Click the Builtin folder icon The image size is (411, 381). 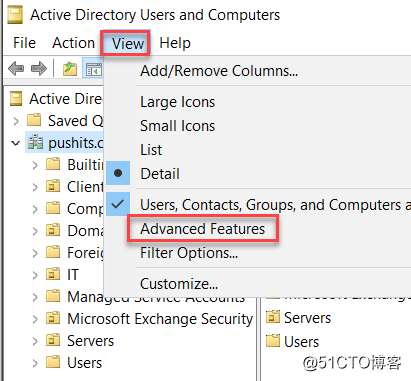pyautogui.click(x=53, y=164)
